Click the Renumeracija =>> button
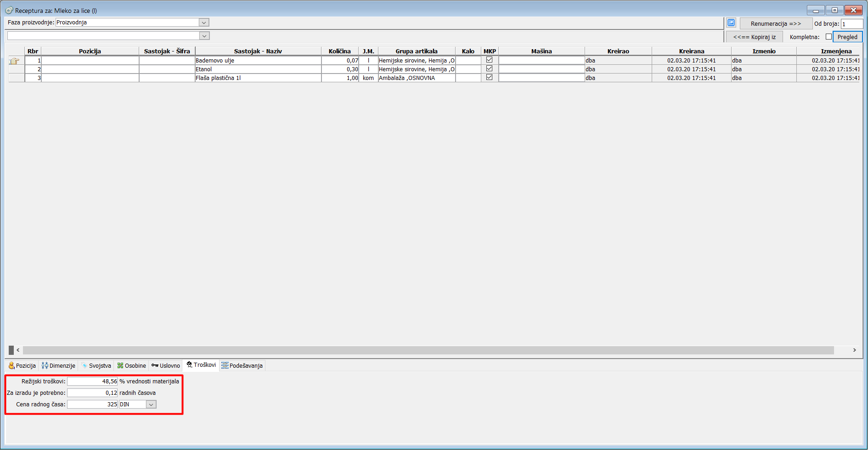 (x=776, y=23)
